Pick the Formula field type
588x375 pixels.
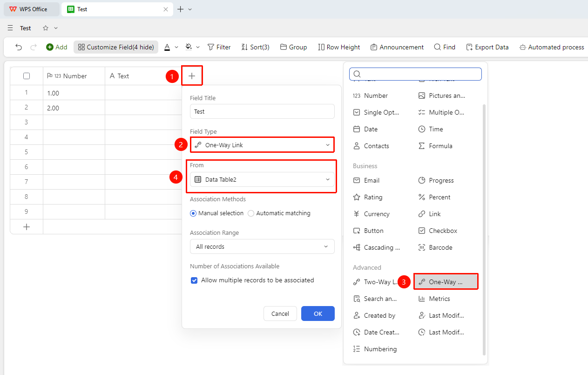435,146
